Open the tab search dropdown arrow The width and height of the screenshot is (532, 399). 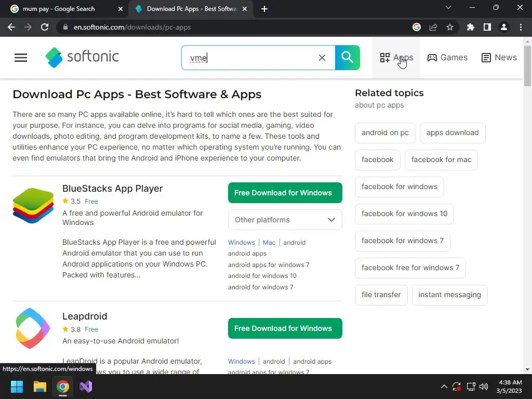[x=448, y=7]
